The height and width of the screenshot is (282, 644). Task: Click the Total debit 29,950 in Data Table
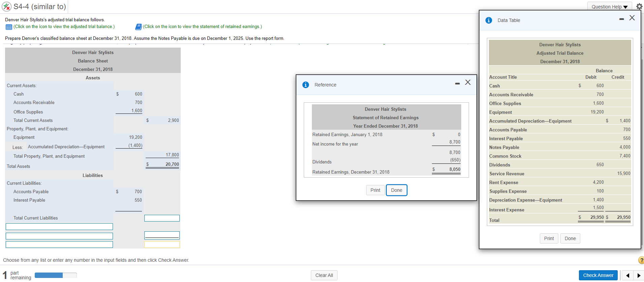(597, 217)
